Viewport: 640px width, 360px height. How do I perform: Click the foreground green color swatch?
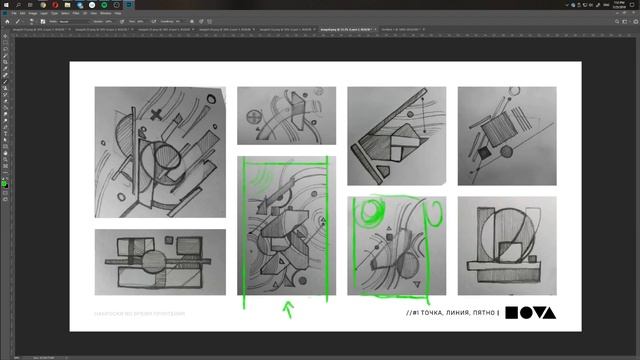4,184
